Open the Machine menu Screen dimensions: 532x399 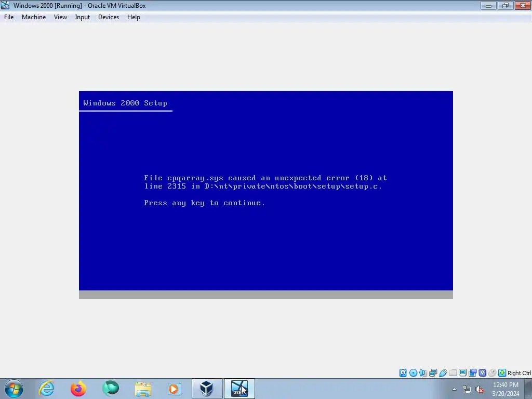click(34, 17)
